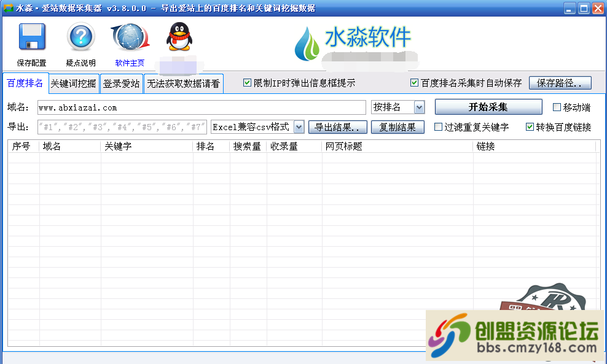Open the 软件主页 globe icon
This screenshot has width=607, height=364.
[x=130, y=37]
